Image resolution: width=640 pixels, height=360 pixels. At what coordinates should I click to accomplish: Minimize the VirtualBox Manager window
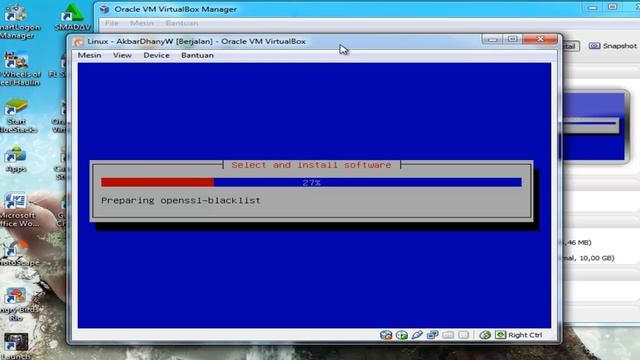593,7
